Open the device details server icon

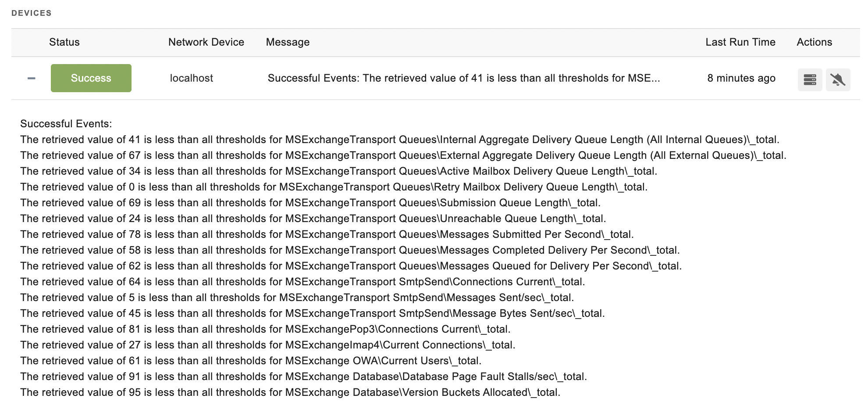tap(810, 80)
